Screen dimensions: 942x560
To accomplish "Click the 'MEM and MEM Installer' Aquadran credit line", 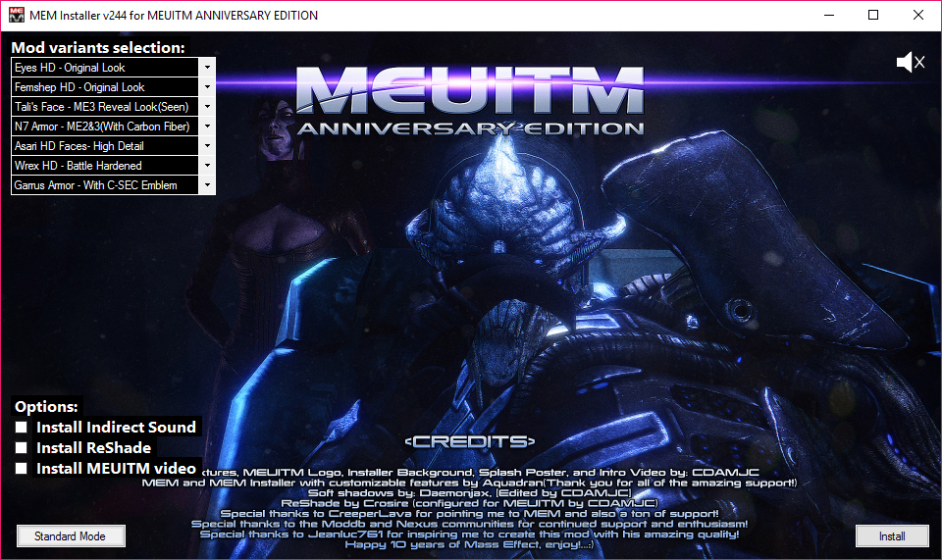I will click(x=469, y=483).
